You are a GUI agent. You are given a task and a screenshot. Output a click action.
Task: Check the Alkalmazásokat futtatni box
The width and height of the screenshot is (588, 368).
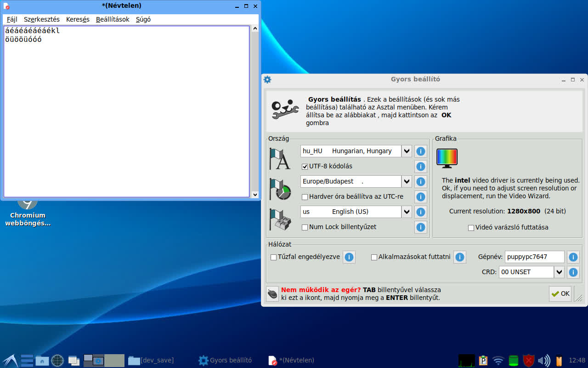tap(374, 257)
